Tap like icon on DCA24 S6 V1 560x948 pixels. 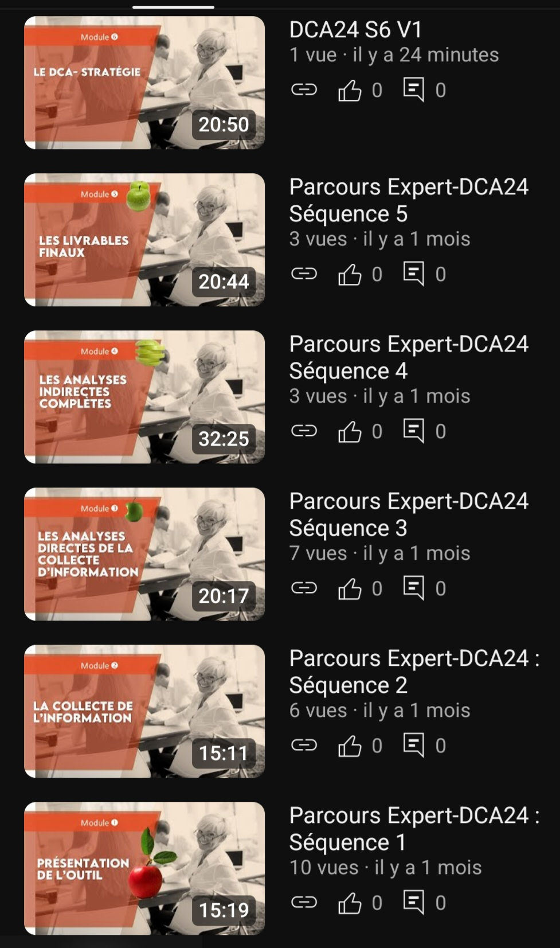coord(350,90)
